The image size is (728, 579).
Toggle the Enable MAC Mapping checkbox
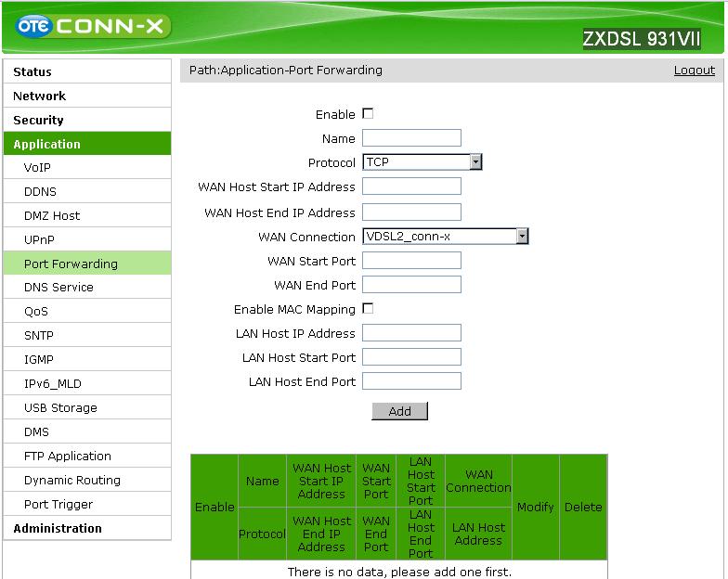click(x=368, y=308)
